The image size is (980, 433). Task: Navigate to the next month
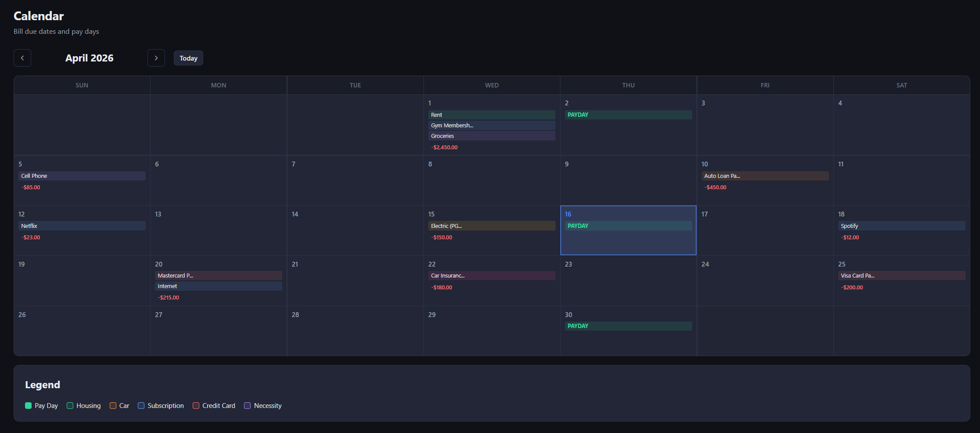(156, 58)
